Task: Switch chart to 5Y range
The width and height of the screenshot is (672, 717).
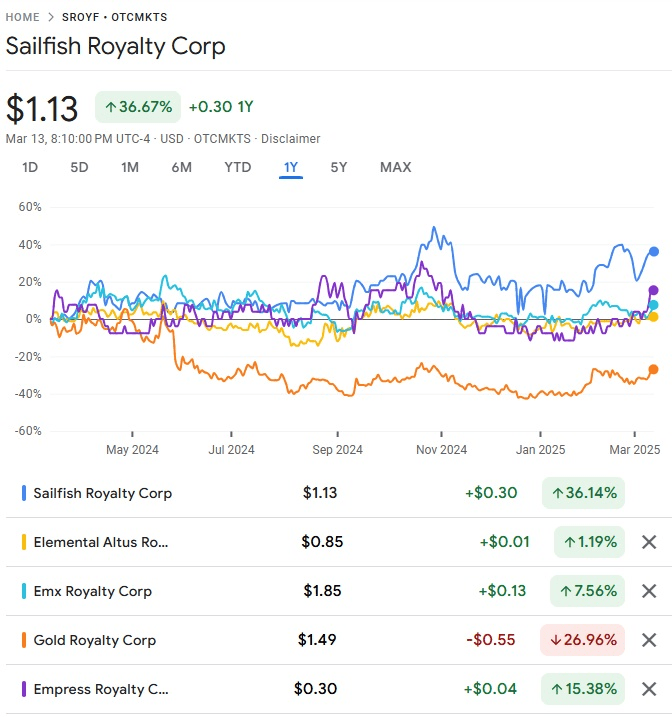Action: point(339,167)
